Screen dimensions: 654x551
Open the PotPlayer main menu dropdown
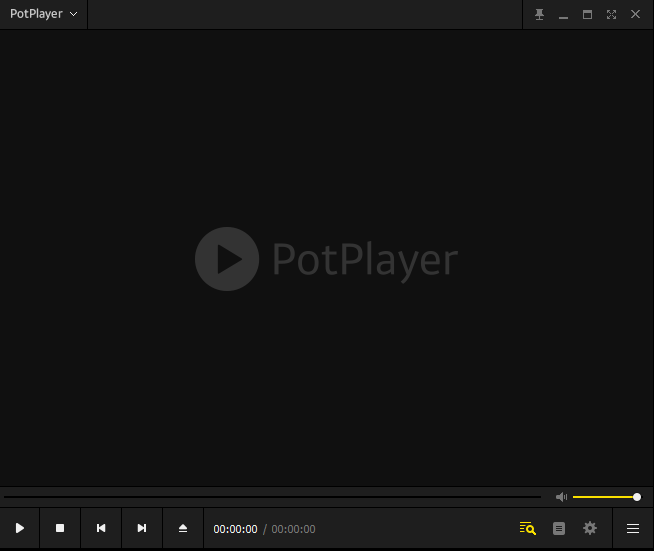(43, 14)
